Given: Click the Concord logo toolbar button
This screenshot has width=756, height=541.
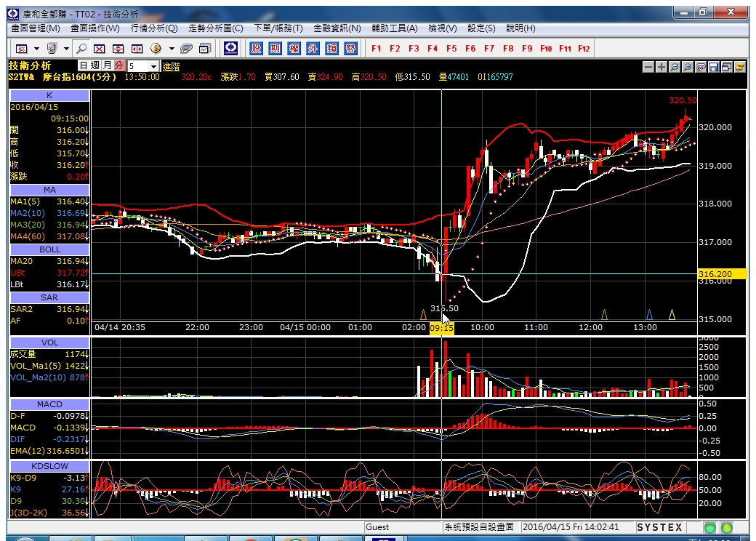Looking at the screenshot, I should pyautogui.click(x=231, y=48).
